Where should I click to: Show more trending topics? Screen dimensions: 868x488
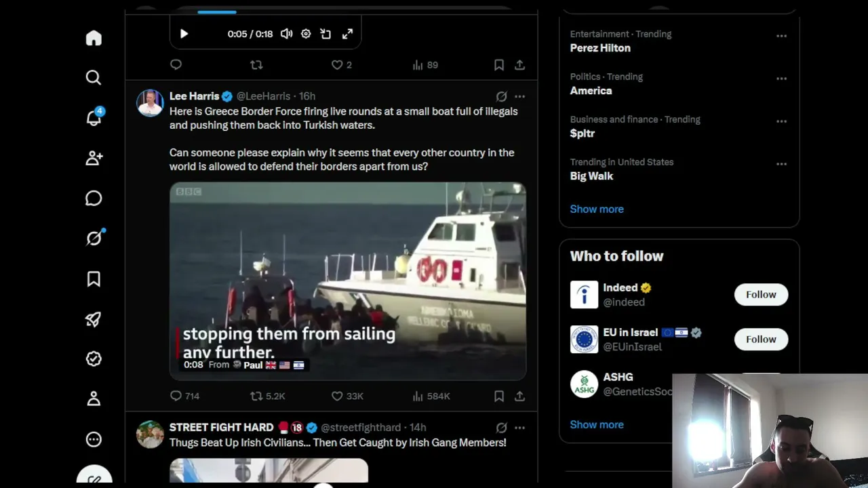click(x=597, y=209)
